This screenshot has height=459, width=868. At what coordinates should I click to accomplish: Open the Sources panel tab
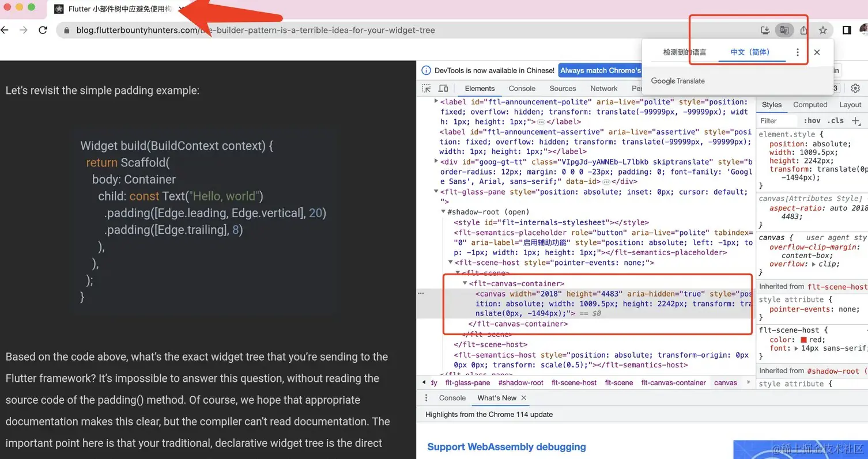tap(563, 88)
